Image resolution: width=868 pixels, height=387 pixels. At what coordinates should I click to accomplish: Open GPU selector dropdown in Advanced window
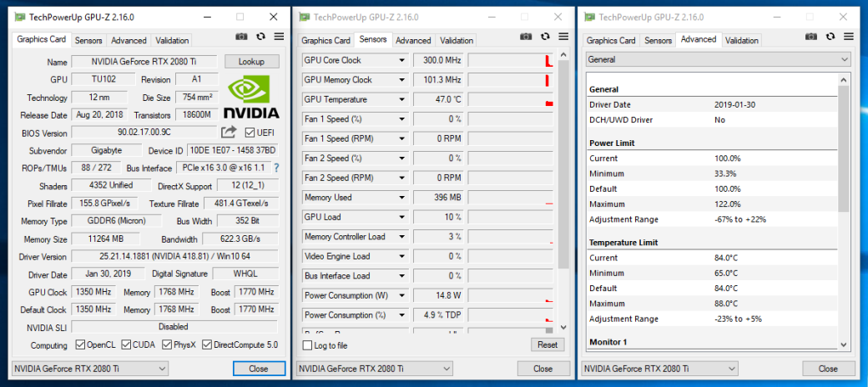click(660, 368)
